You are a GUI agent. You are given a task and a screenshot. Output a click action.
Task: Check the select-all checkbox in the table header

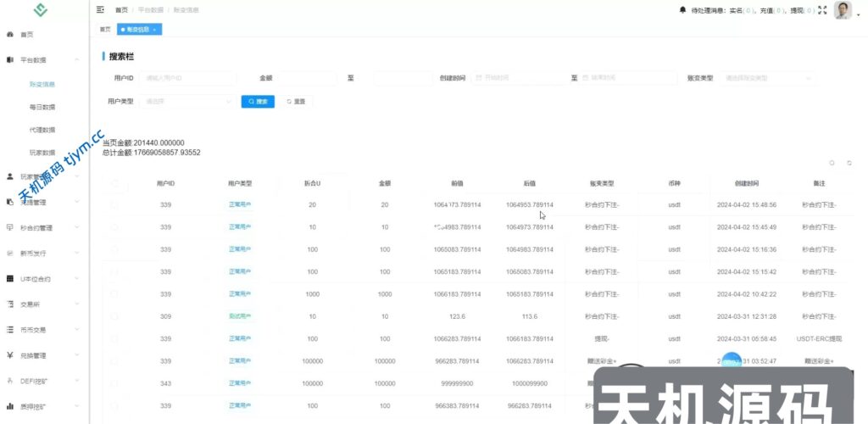tap(114, 183)
